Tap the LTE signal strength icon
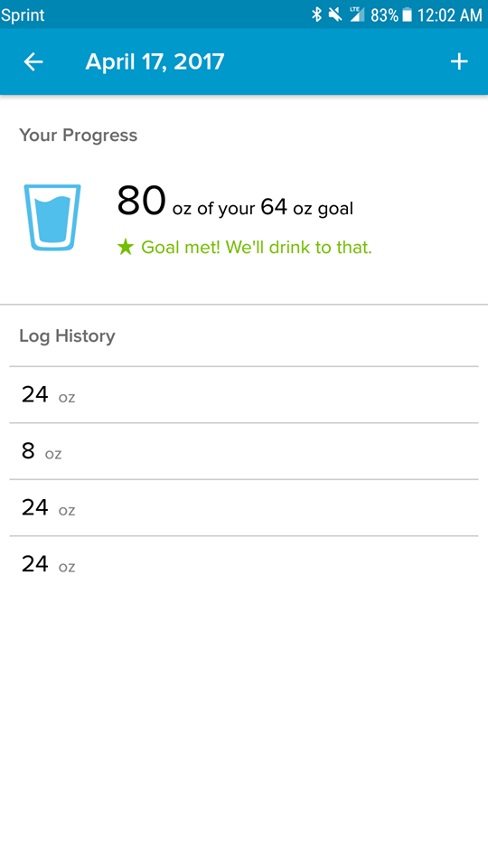Viewport: 488px width, 868px height. coord(358,14)
